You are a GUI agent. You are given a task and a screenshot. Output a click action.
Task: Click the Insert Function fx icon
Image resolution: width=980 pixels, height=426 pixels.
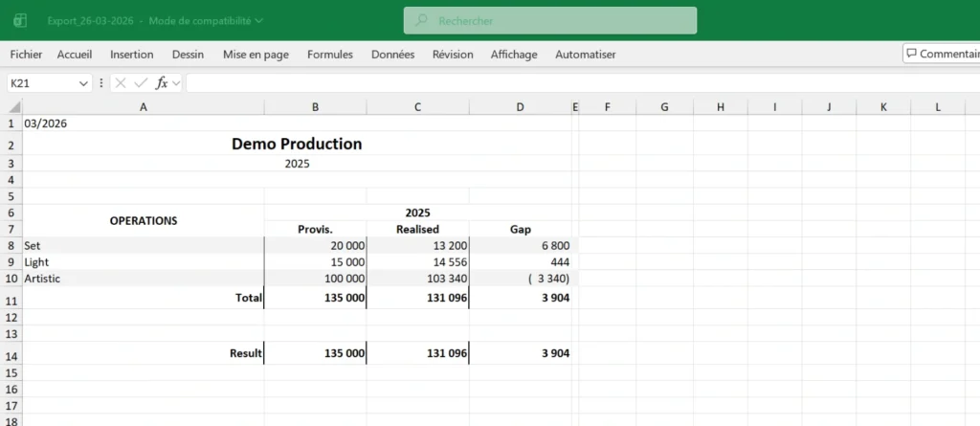(162, 83)
